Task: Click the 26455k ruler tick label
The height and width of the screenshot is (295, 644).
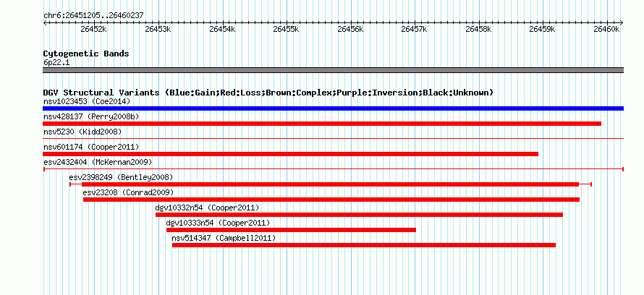Action: click(x=287, y=29)
